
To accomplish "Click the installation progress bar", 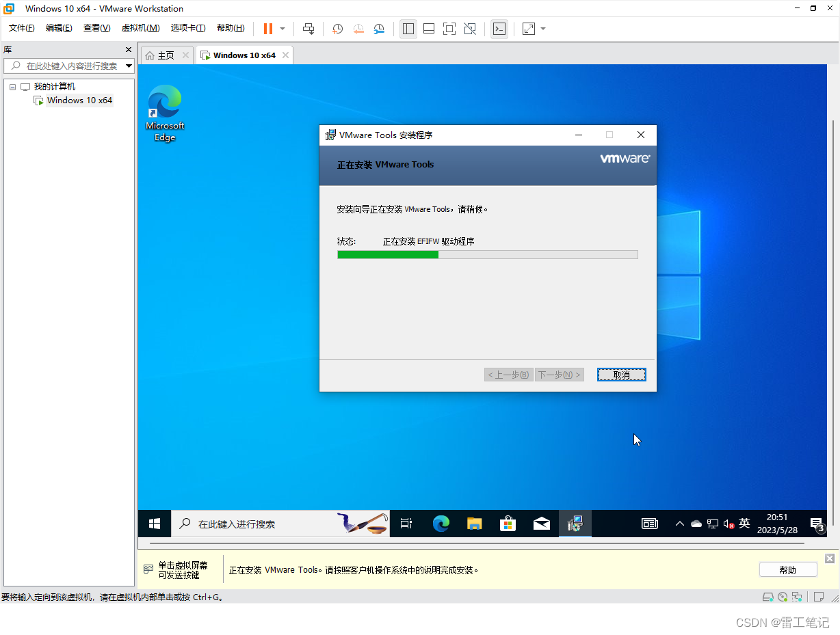I will pos(488,255).
